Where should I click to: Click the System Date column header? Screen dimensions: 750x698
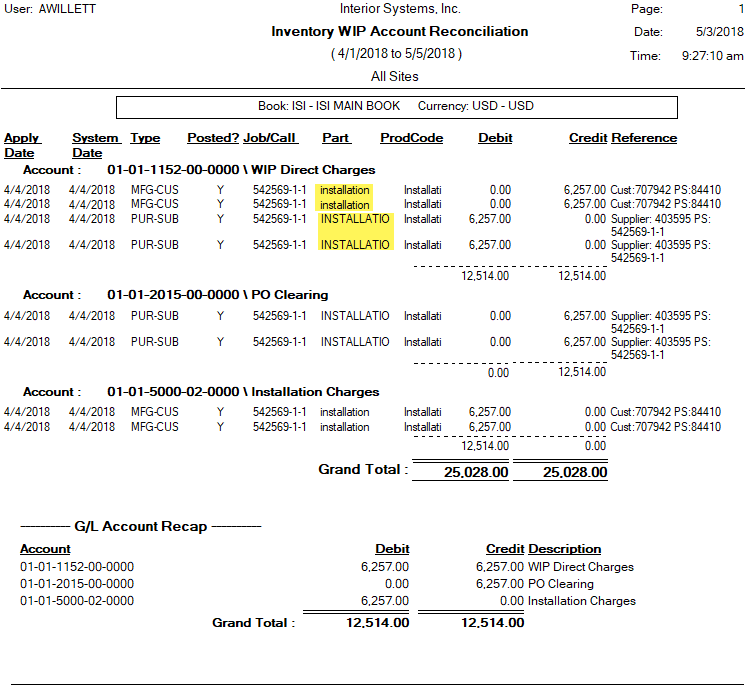[96, 145]
